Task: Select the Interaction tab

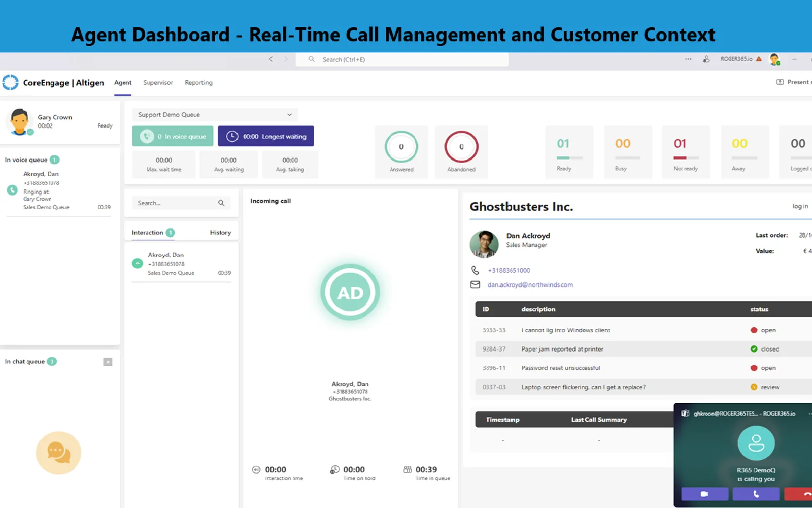Action: (x=153, y=233)
